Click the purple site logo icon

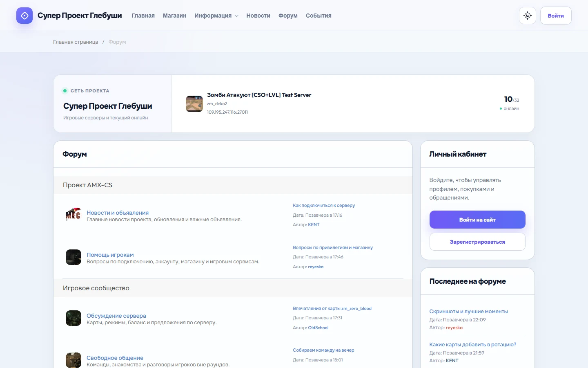24,16
